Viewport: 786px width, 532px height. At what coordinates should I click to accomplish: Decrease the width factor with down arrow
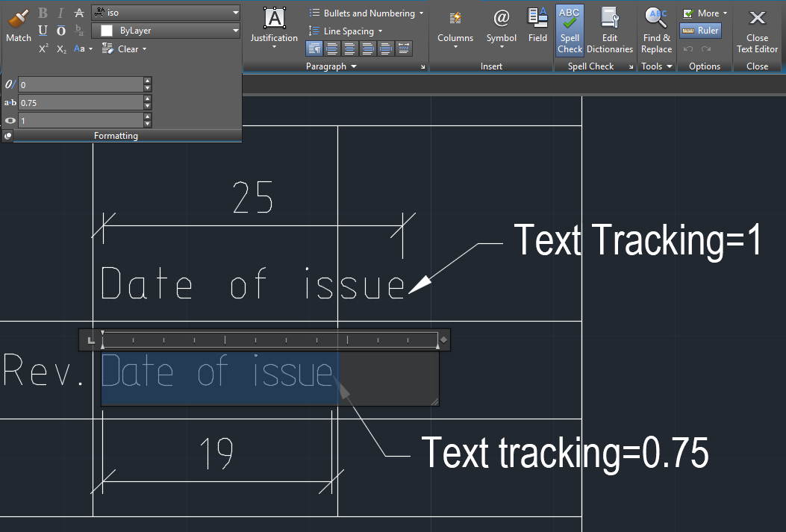[147, 125]
